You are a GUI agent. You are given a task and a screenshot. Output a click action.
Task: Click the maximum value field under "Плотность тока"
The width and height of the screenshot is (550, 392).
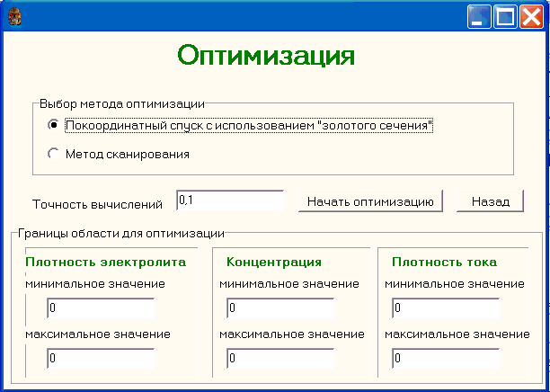[446, 359]
